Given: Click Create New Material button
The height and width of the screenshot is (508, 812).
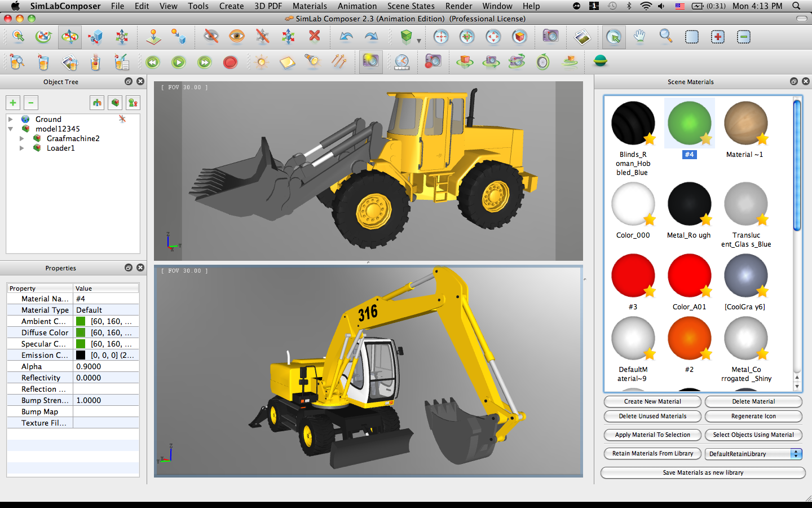Looking at the screenshot, I should pos(652,401).
